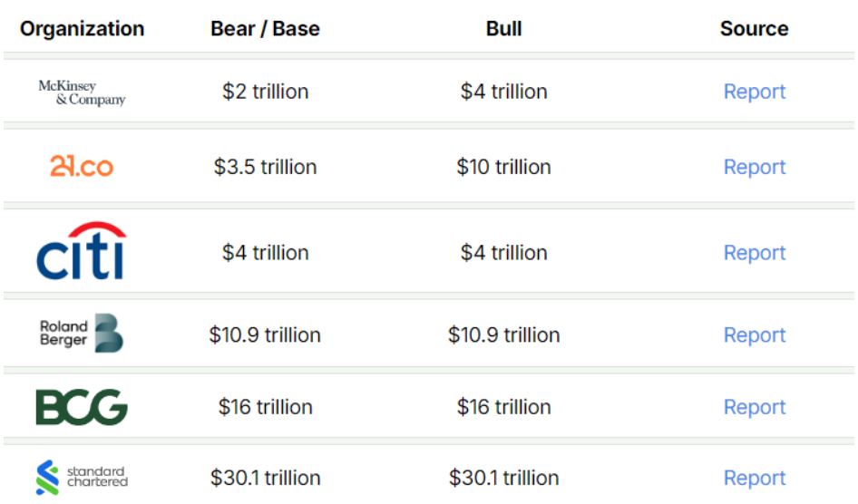The width and height of the screenshot is (858, 504).
Task: Click the Organization column header
Action: pyautogui.click(x=82, y=28)
